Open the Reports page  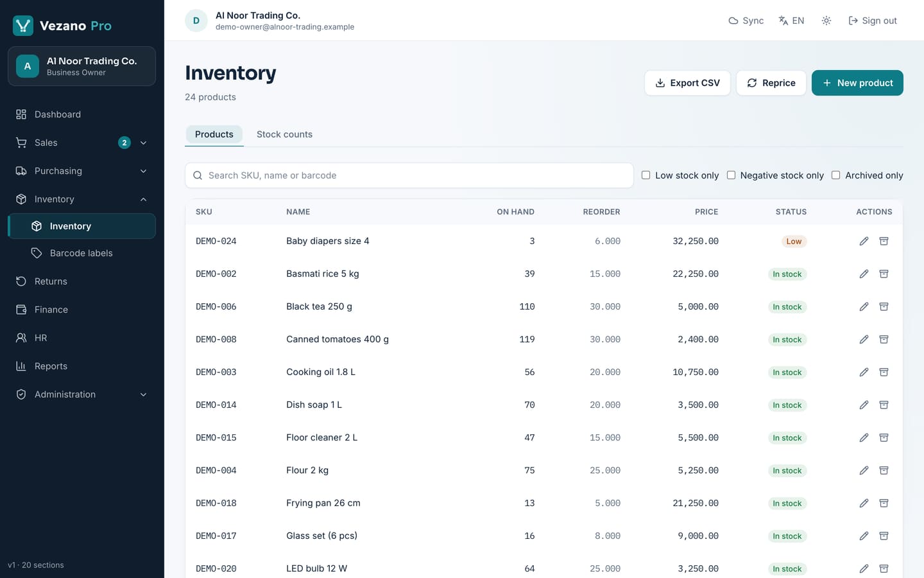point(81,366)
